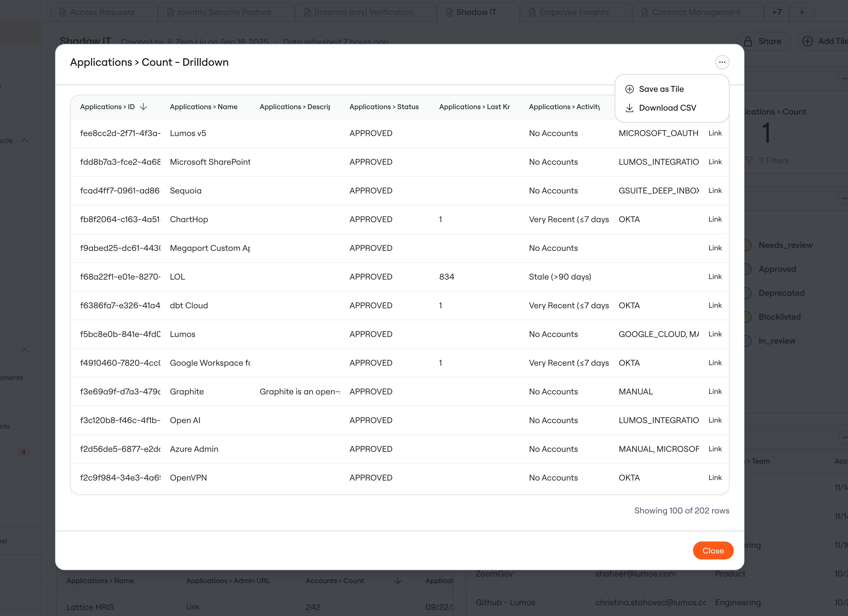Screen dimensions: 848x616
Task: Sort by the Applications ID arrow icon
Action: [143, 107]
